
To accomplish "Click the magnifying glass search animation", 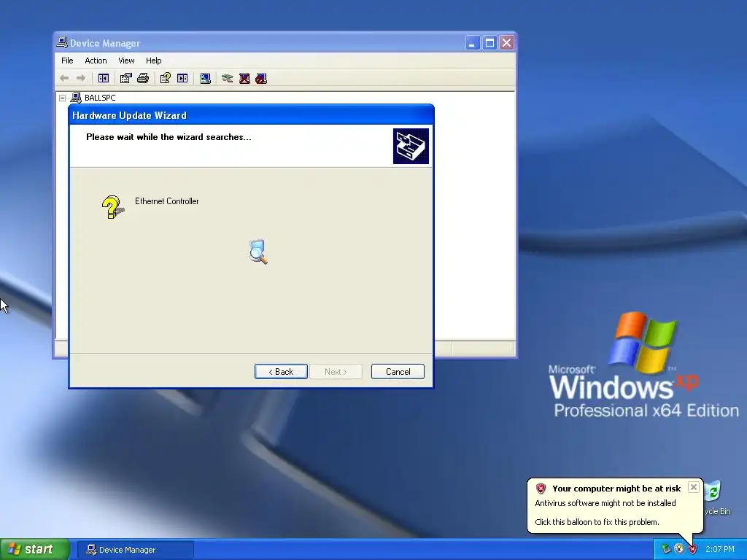I will (258, 252).
